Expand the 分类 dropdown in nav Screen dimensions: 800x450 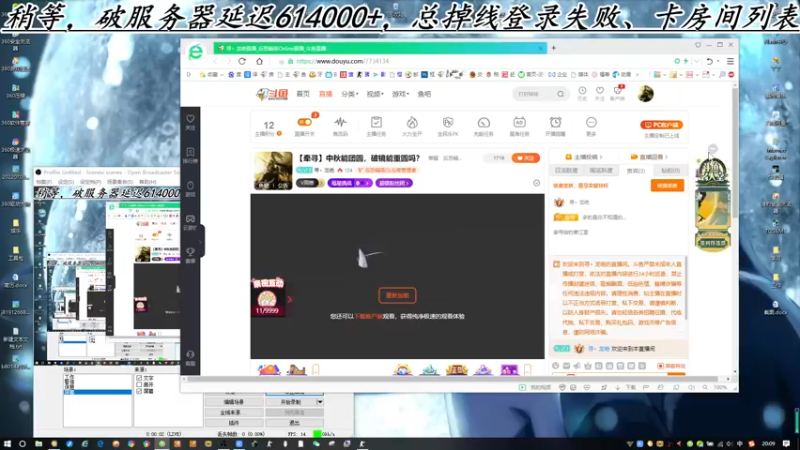(x=349, y=94)
